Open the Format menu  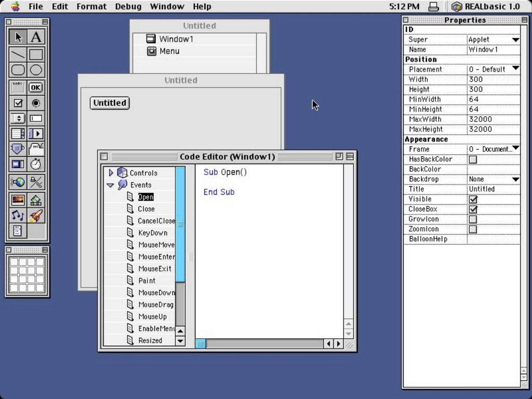point(91,6)
